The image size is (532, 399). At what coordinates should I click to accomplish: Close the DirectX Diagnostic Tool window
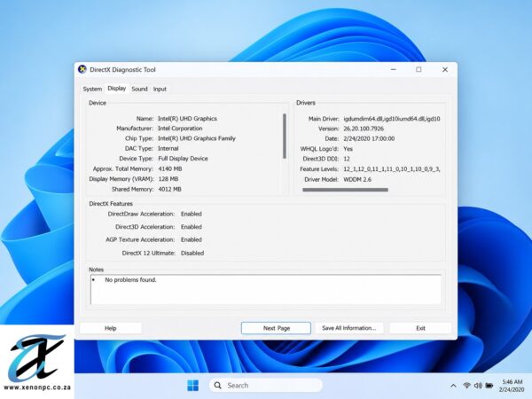pos(445,69)
